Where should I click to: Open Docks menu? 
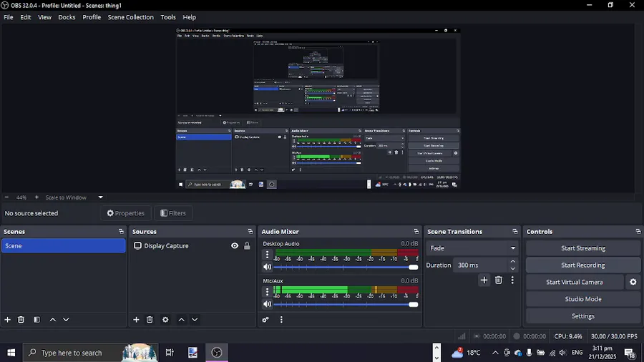click(67, 17)
